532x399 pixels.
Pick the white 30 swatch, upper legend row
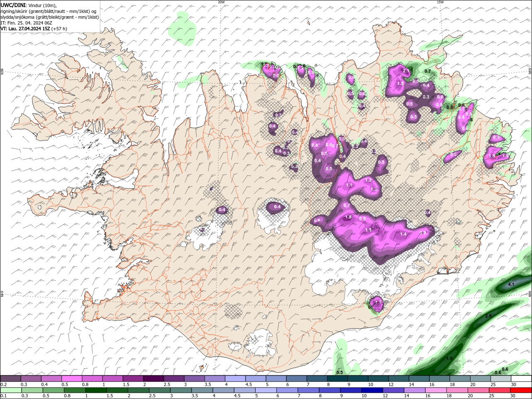521,379
